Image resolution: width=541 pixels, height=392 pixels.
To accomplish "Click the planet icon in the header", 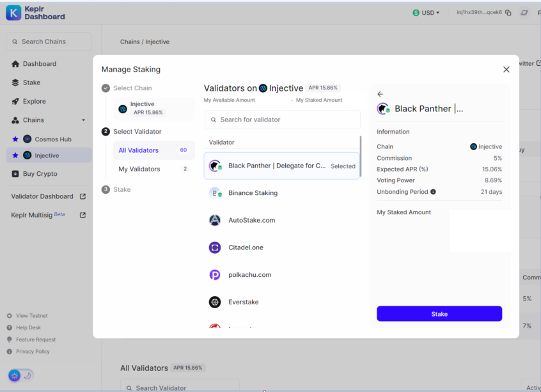I will click(x=524, y=13).
